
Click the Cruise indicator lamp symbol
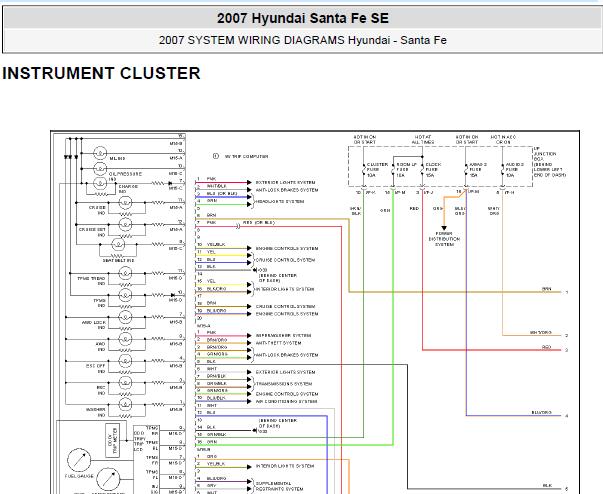coord(125,202)
